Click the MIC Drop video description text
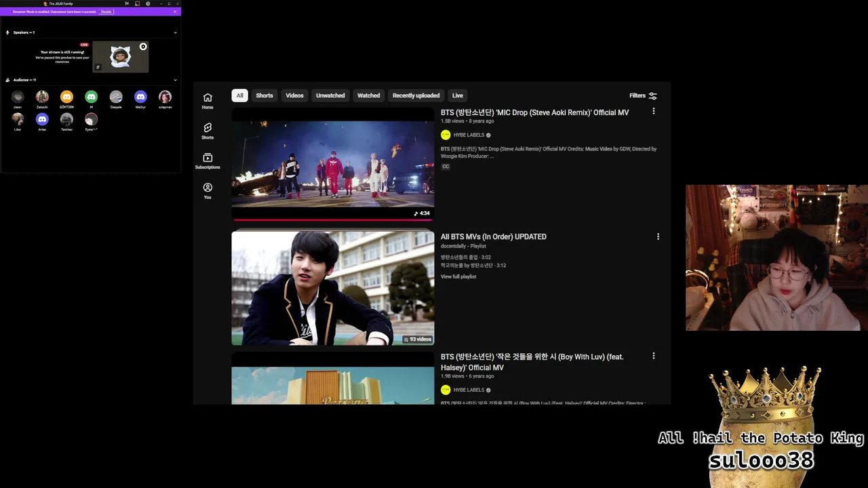The width and height of the screenshot is (868, 488). pyautogui.click(x=549, y=152)
